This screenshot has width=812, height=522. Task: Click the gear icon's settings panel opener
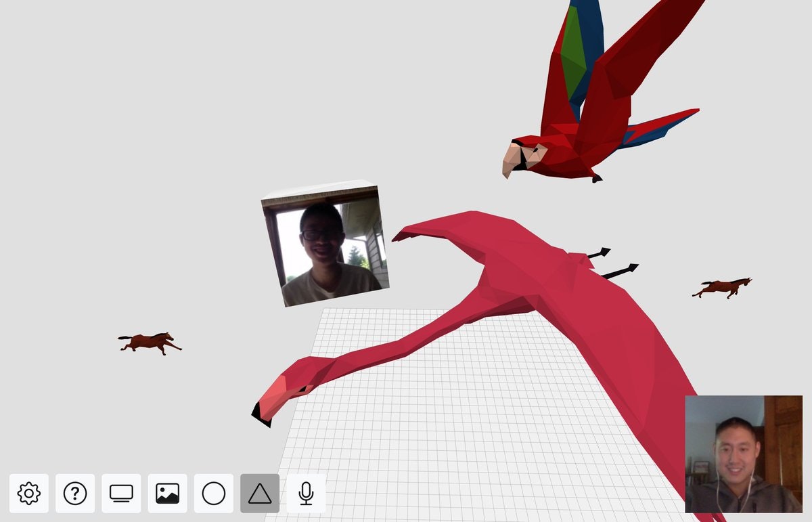(x=29, y=493)
